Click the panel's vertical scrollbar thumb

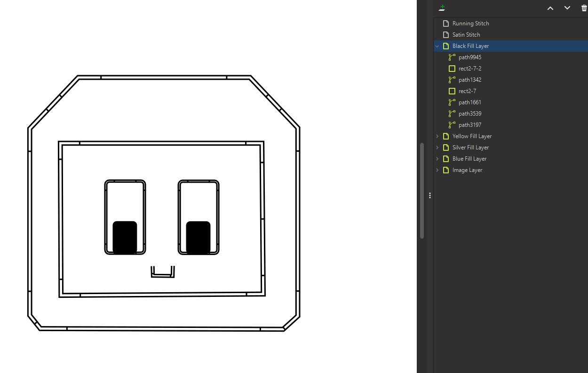point(422,190)
